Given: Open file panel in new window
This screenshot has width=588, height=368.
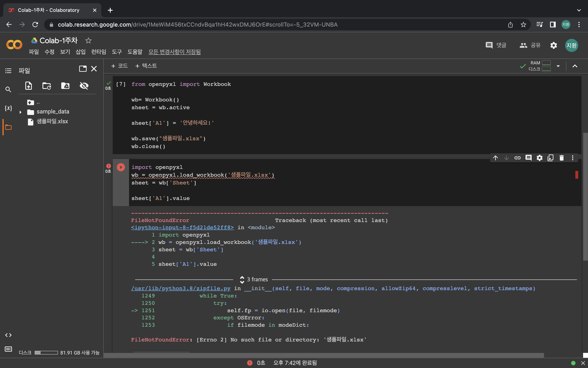Looking at the screenshot, I should tap(83, 69).
